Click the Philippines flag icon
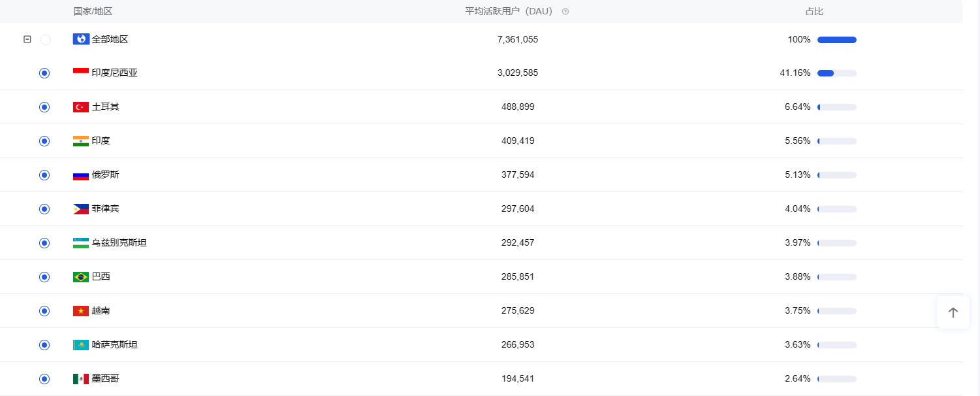This screenshot has height=396, width=980. 81,208
